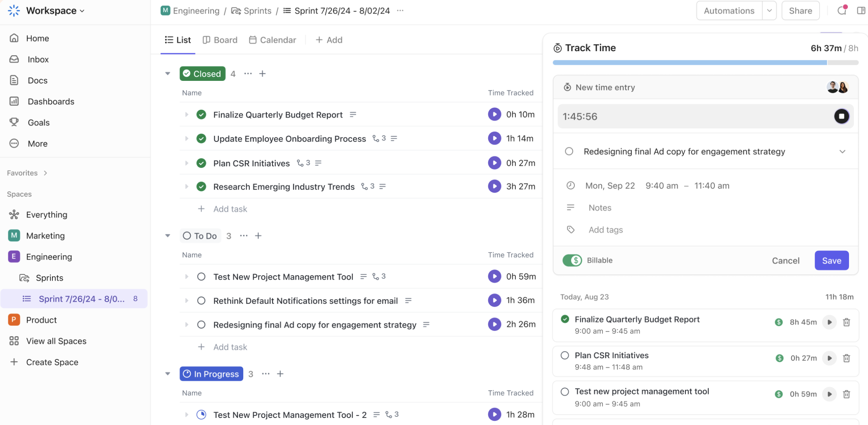Delete the Finalize Quarterly Budget Report time entry

point(846,322)
